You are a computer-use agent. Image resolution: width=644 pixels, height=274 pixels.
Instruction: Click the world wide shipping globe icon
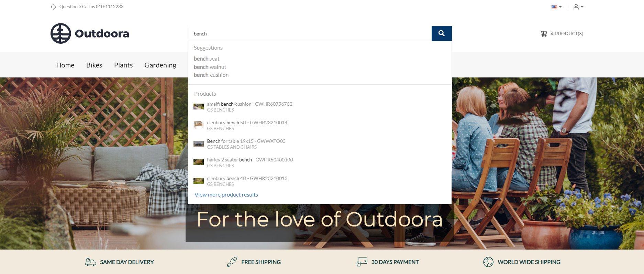coord(488,262)
